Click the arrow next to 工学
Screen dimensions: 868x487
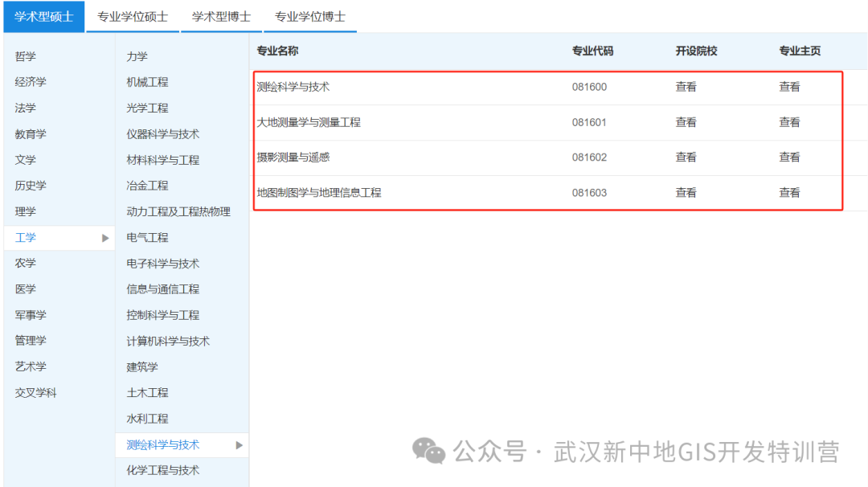tap(105, 238)
